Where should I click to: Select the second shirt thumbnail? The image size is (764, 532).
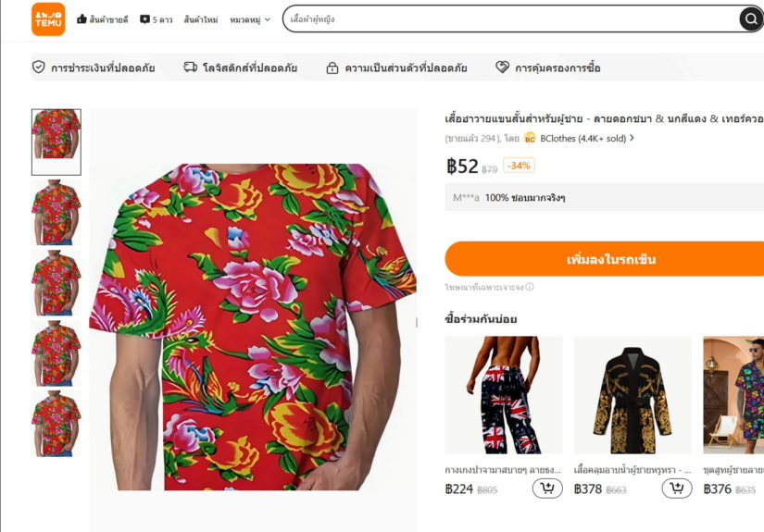coord(56,212)
